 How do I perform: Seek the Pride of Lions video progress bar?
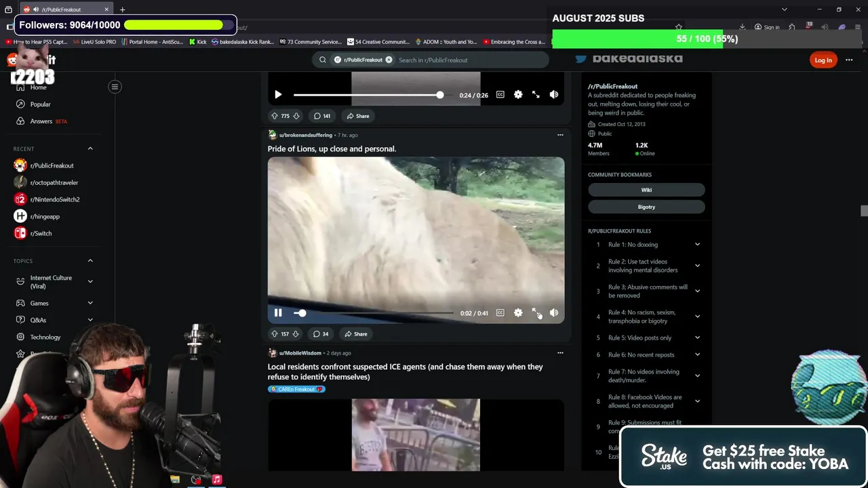coord(374,313)
